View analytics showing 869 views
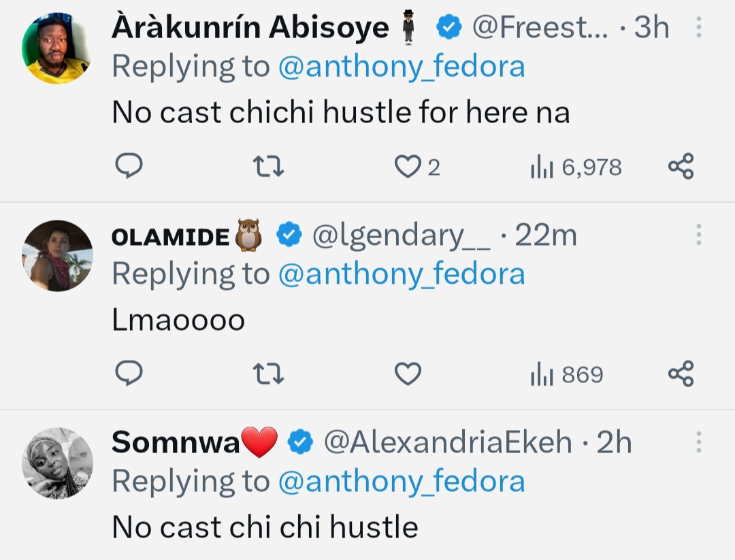 point(566,374)
